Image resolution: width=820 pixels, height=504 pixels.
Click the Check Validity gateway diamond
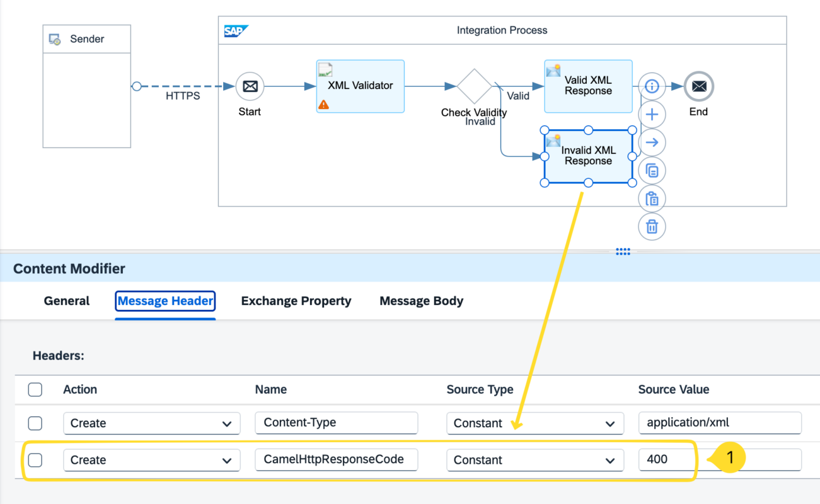click(x=473, y=86)
